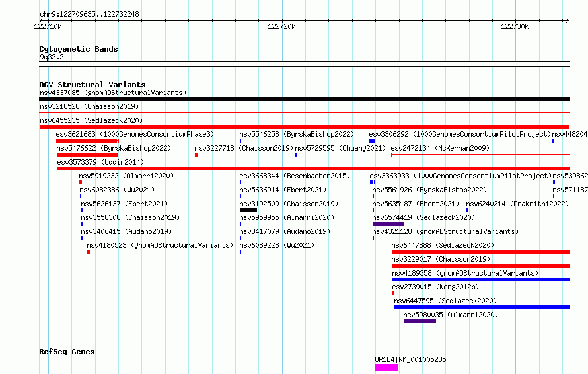Click nsv5636914 (Ebert2021) label

[283, 190]
